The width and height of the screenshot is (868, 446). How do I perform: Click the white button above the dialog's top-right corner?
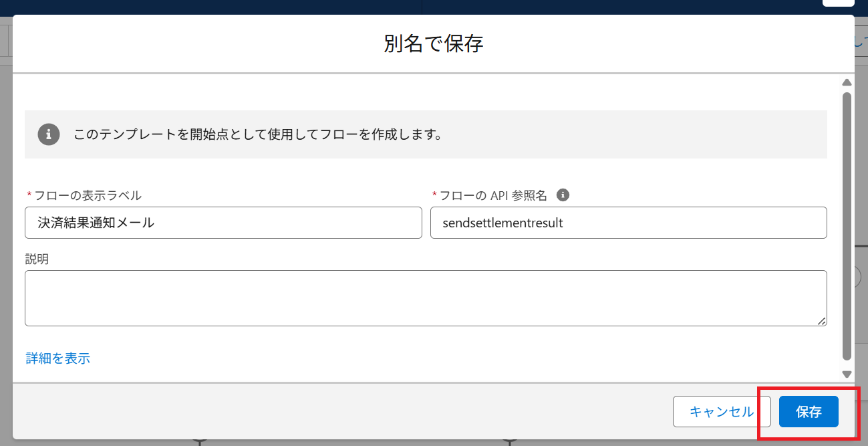[838, 3]
